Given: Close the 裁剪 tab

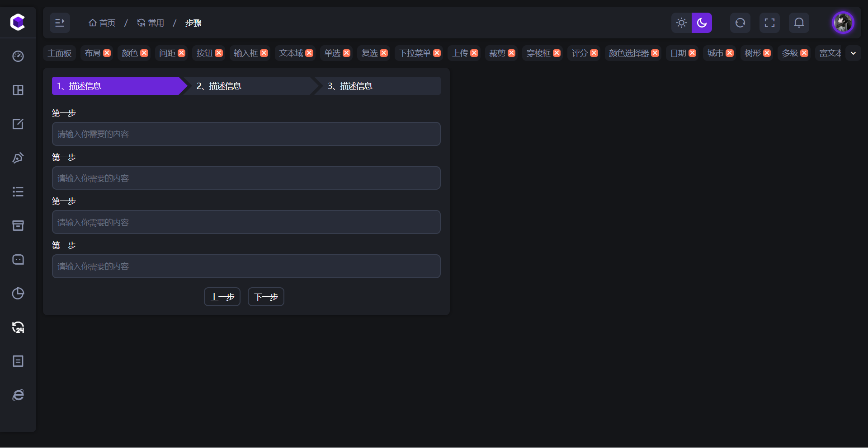Looking at the screenshot, I should point(512,53).
